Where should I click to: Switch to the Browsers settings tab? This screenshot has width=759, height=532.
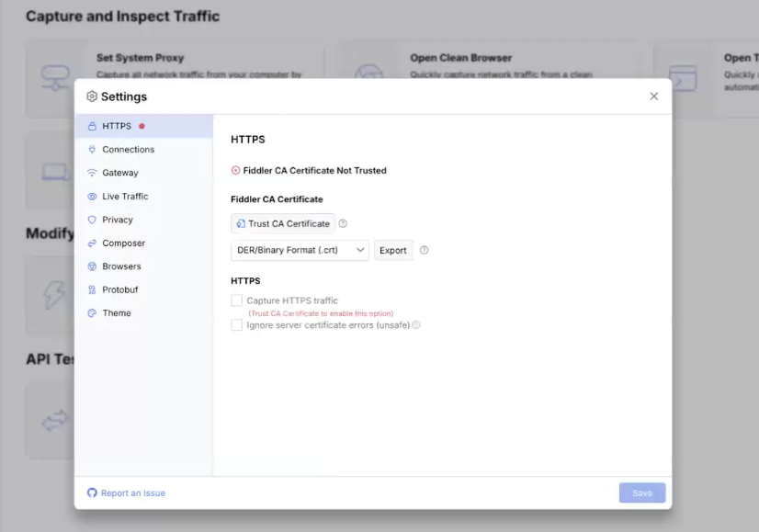pos(143,266)
